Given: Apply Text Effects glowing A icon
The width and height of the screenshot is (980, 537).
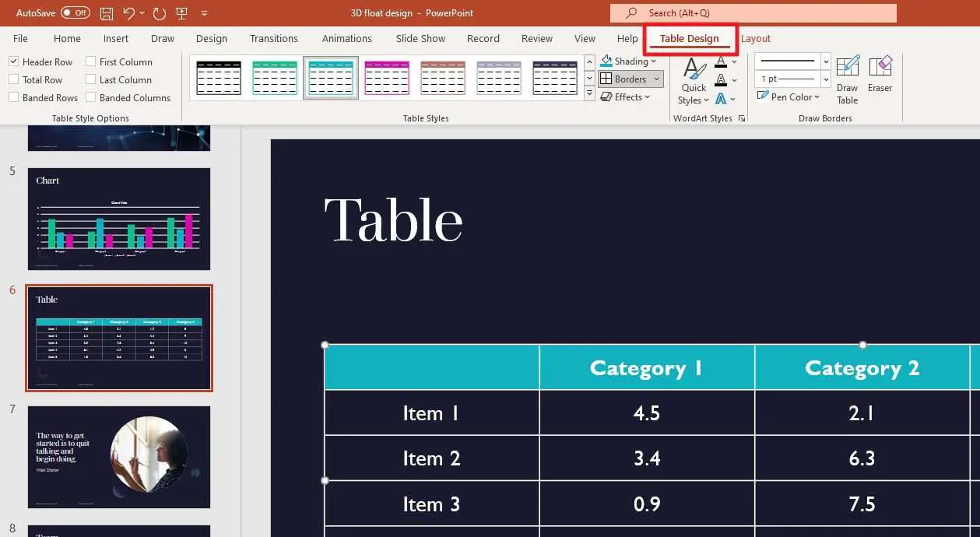Looking at the screenshot, I should tap(721, 98).
